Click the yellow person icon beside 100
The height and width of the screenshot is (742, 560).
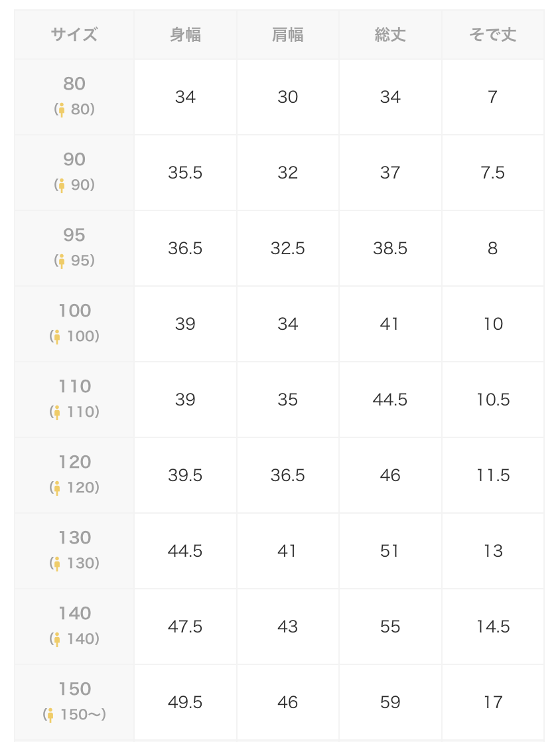57,337
